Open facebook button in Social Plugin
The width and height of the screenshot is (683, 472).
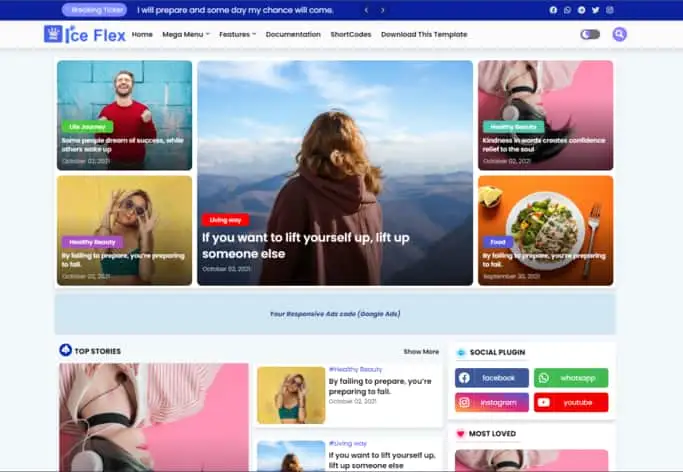tap(492, 378)
